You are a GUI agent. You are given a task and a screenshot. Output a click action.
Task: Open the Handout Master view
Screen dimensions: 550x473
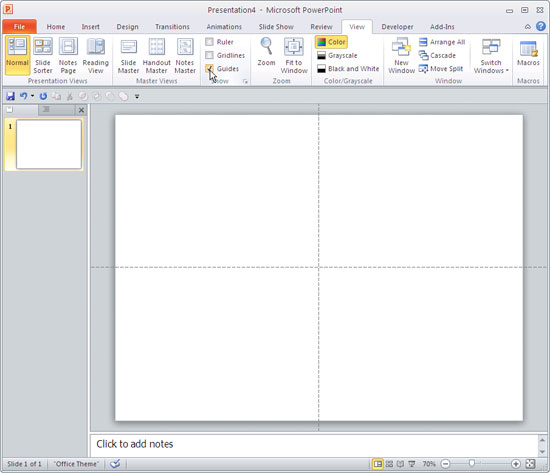point(156,55)
